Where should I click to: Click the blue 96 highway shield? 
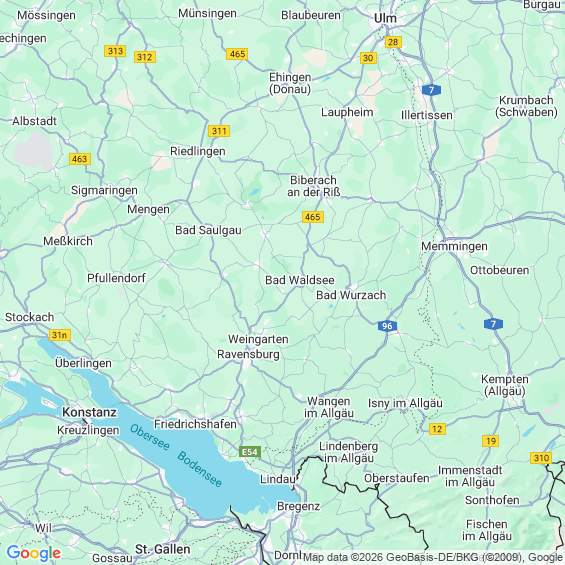pyautogui.click(x=387, y=326)
